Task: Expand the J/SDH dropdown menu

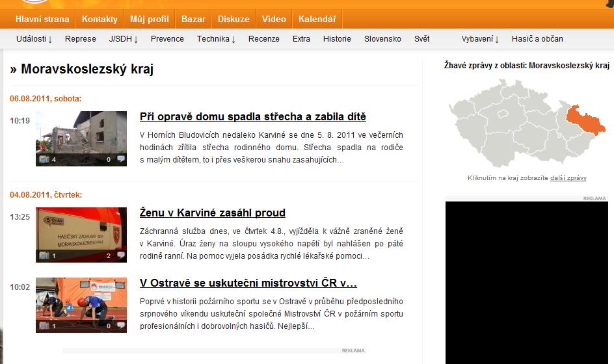Action: pyautogui.click(x=124, y=39)
